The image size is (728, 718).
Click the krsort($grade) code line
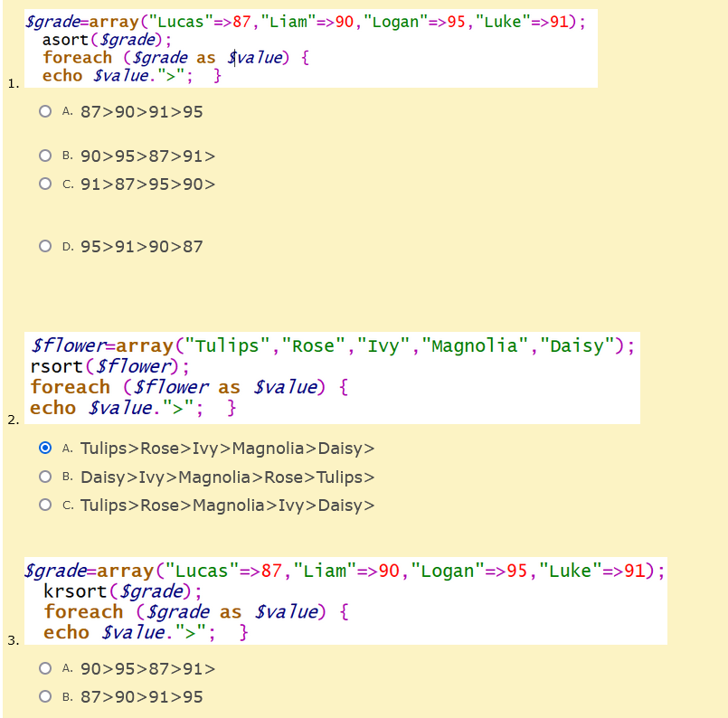point(123,591)
